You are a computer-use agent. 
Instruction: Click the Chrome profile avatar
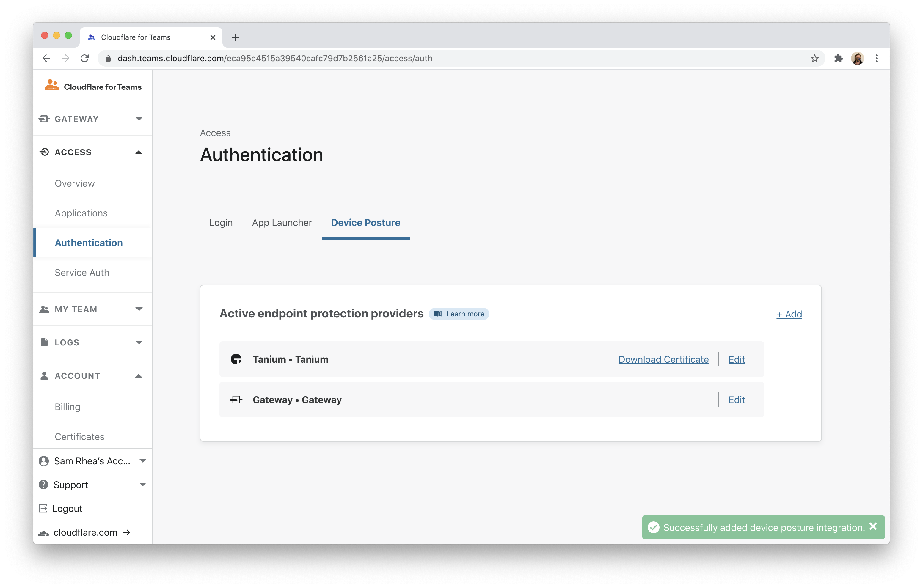[858, 58]
